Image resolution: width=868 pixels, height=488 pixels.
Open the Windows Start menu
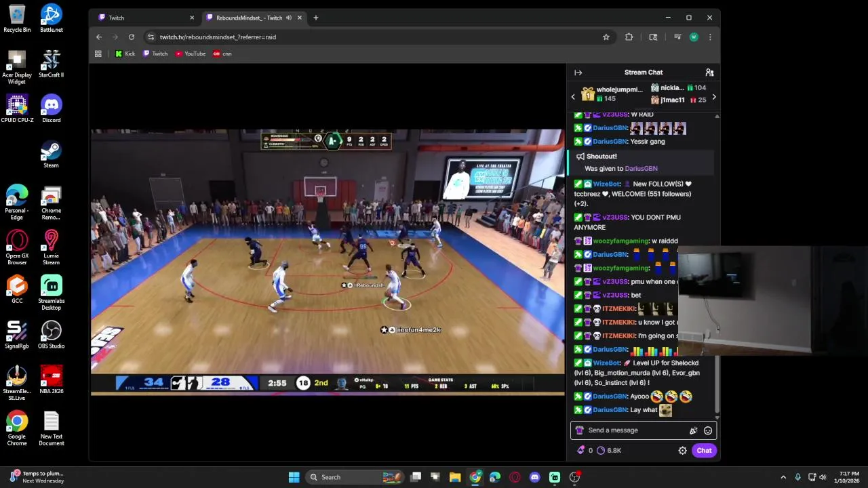[x=294, y=477]
